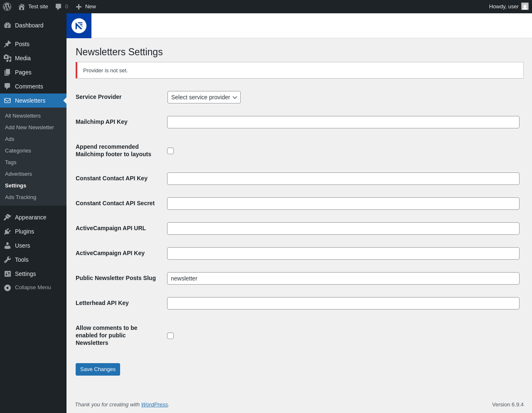The image size is (532, 413).
Task: Click the plus New icon
Action: point(79,7)
